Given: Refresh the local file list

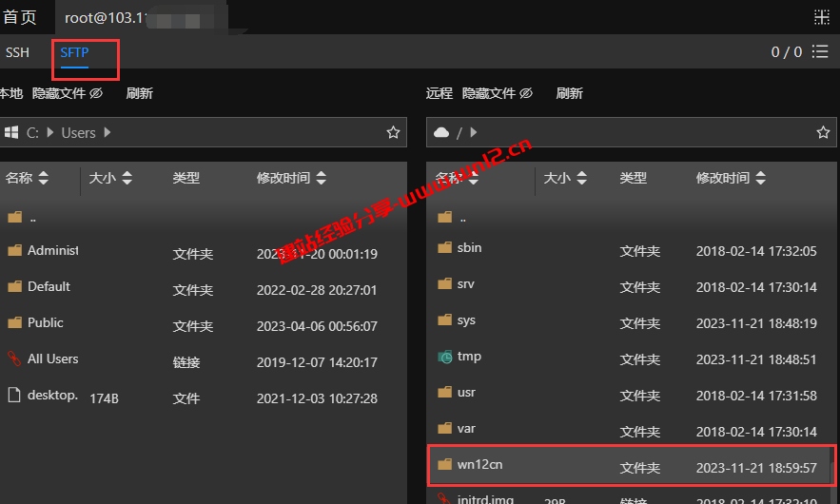Looking at the screenshot, I should pyautogui.click(x=139, y=93).
